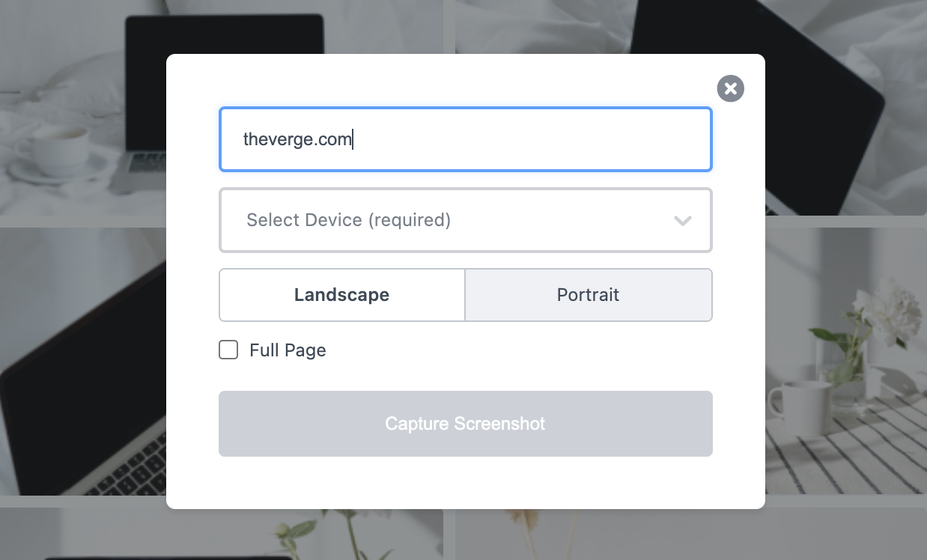The image size is (927, 560).
Task: Select the Landscape orientation option
Action: [341, 295]
